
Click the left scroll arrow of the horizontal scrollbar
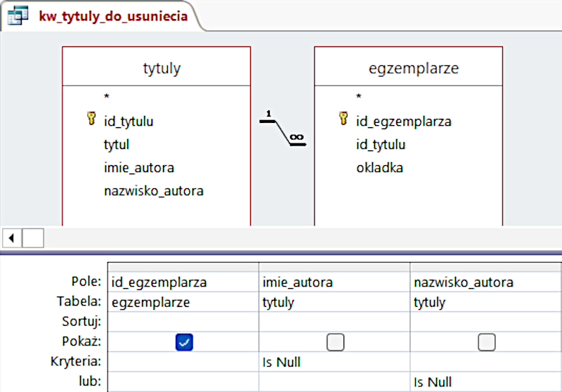(12, 238)
